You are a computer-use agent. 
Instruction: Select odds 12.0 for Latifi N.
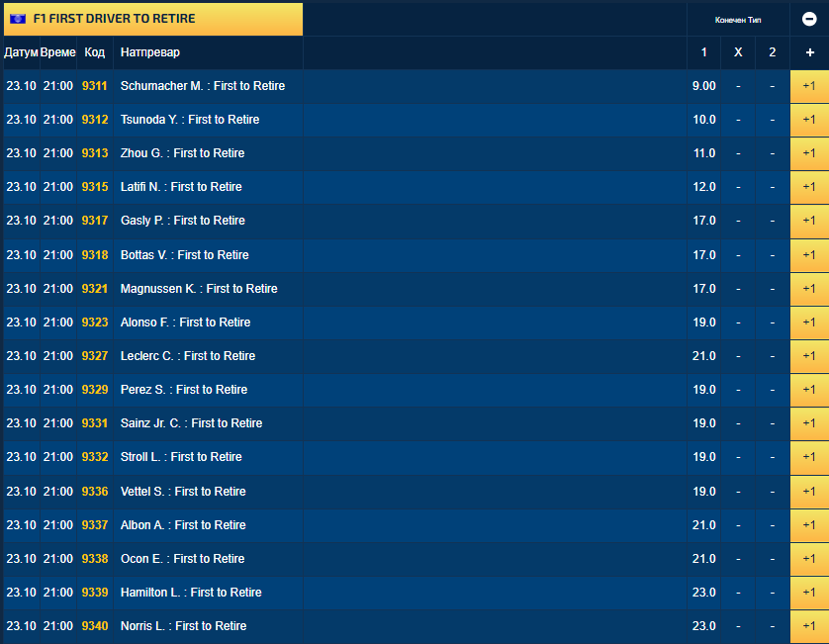click(703, 187)
